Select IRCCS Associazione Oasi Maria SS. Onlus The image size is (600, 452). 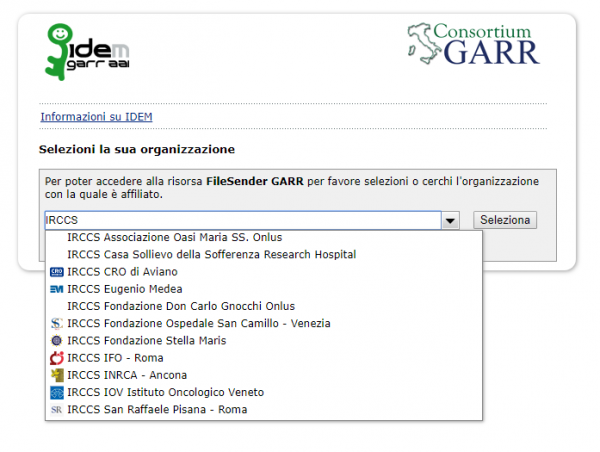click(264, 237)
